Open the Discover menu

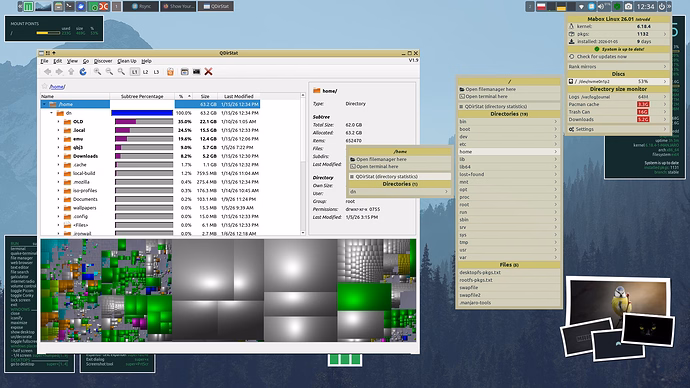point(103,61)
